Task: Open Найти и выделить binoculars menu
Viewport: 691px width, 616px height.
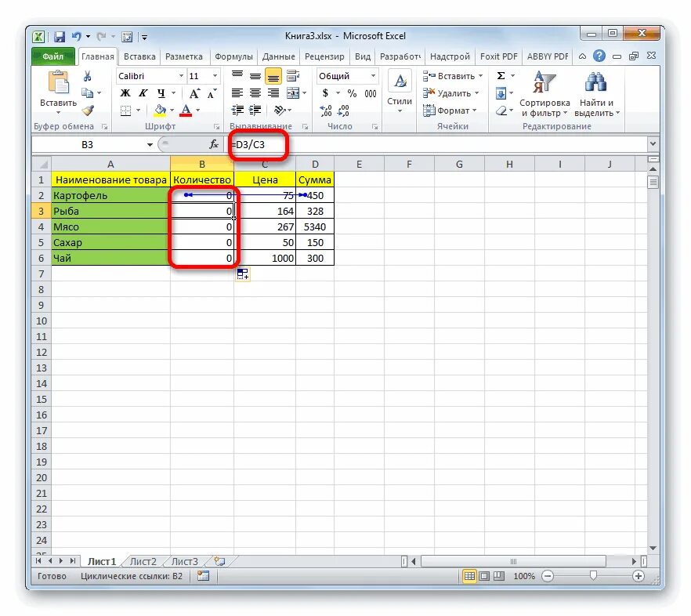Action: (x=597, y=94)
